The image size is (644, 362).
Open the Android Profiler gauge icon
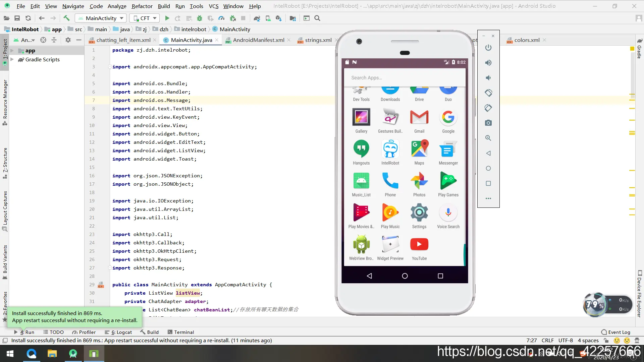tap(221, 18)
